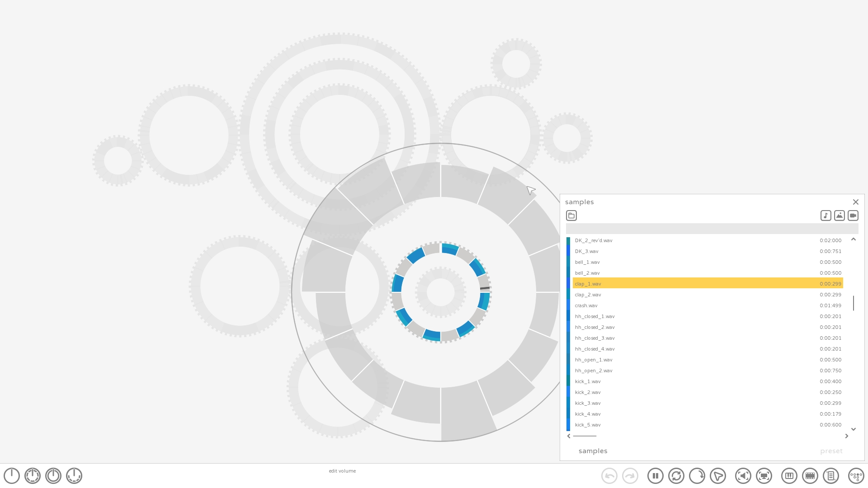
Task: Toggle the music note filter in samples
Action: click(826, 216)
